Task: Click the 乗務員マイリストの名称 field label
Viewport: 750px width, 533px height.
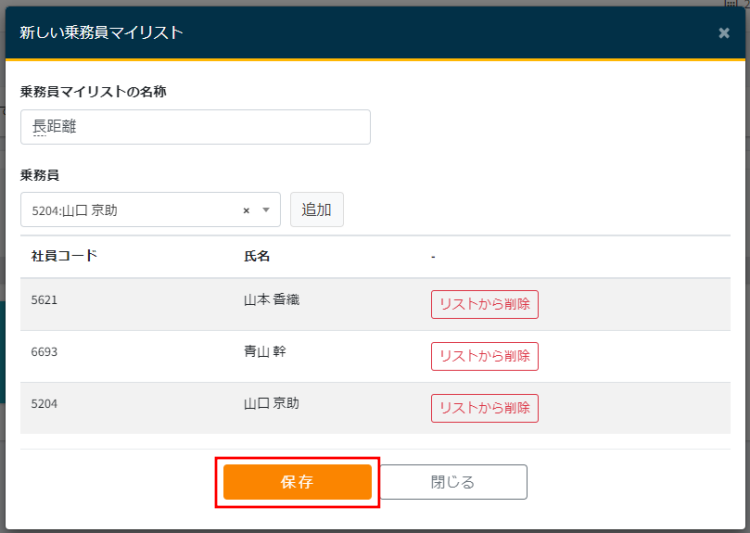Action: click(93, 91)
